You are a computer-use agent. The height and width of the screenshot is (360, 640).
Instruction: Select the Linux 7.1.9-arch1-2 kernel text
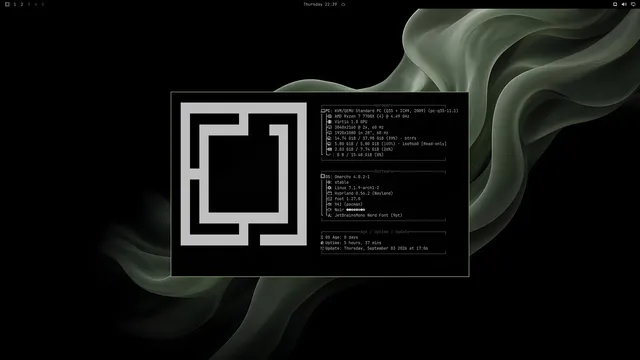click(357, 188)
